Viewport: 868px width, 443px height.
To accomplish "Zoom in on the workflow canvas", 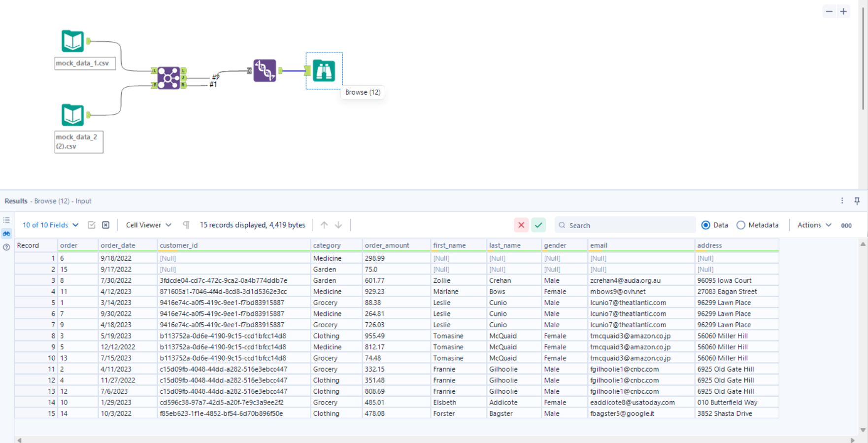I will click(843, 11).
